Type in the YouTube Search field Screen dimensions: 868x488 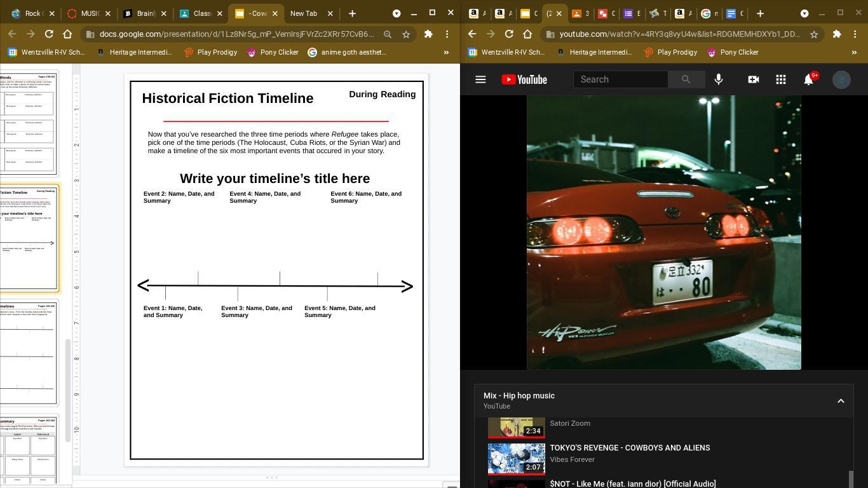click(620, 79)
